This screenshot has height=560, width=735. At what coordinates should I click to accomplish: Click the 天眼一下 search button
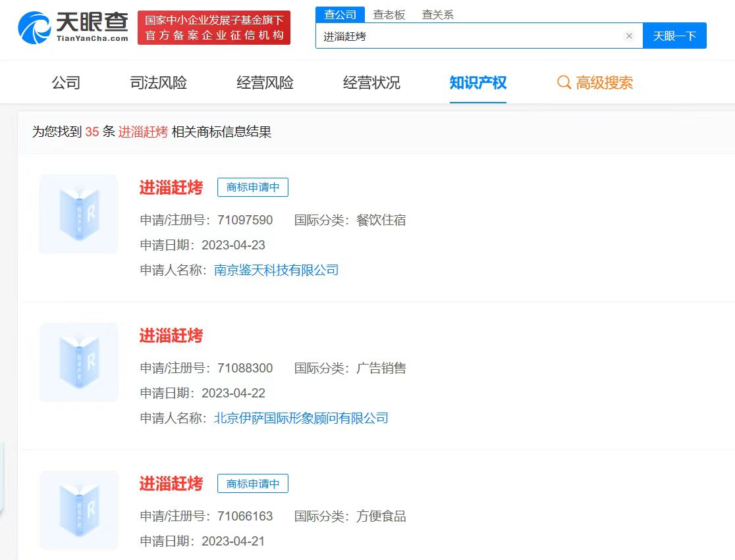tap(674, 36)
